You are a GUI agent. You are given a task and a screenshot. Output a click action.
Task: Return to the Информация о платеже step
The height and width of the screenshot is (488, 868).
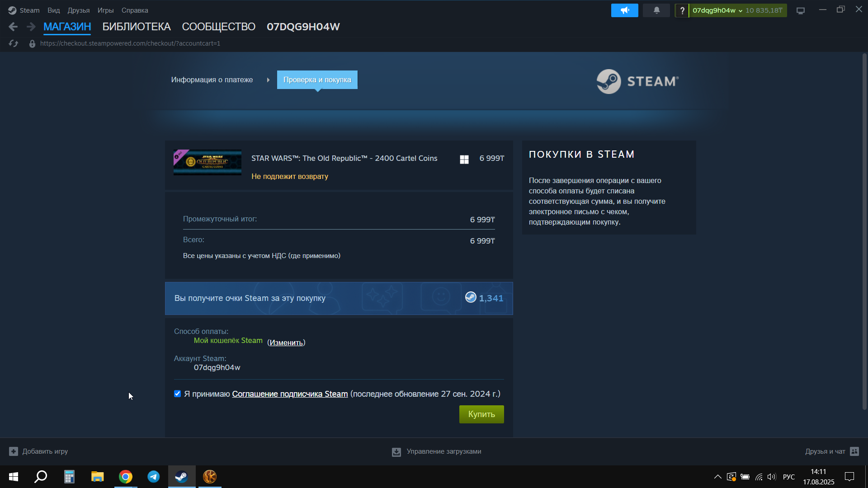(212, 80)
